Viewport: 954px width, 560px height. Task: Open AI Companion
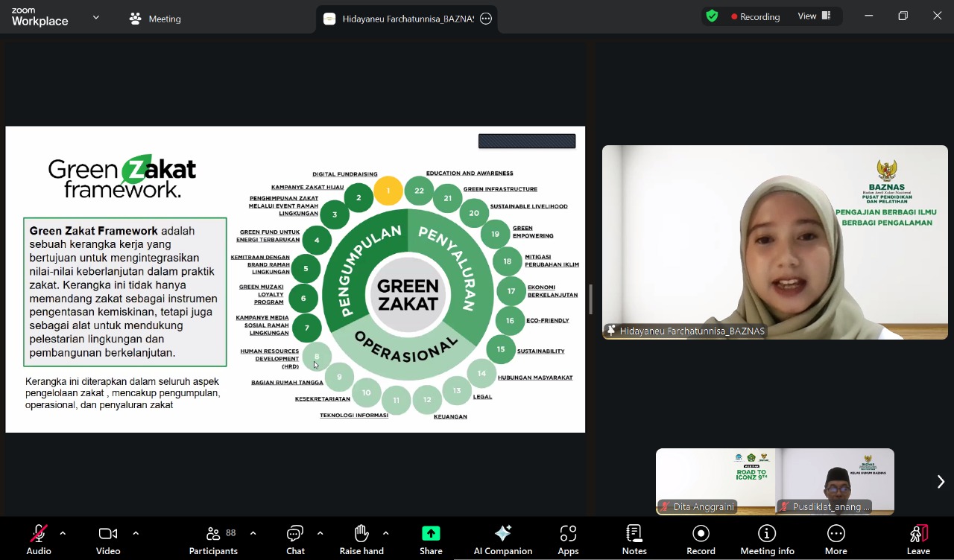(x=503, y=539)
